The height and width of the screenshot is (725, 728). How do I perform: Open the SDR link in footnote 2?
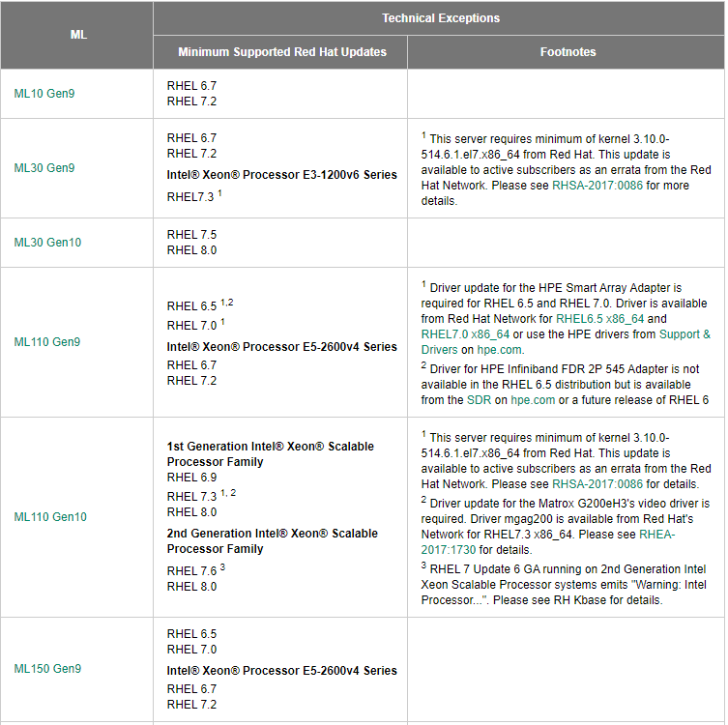click(479, 399)
